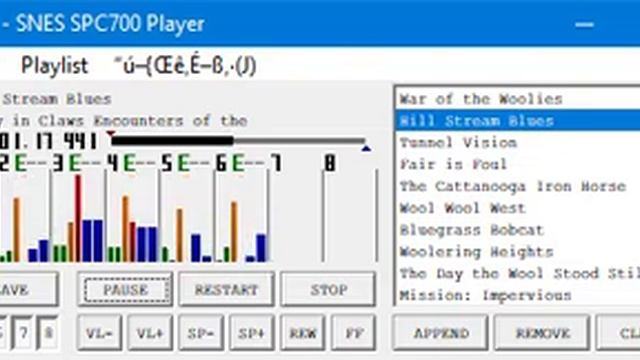Viewport: 640px width, 360px height.
Task: Decrease speed with SP- button
Action: coord(201,333)
